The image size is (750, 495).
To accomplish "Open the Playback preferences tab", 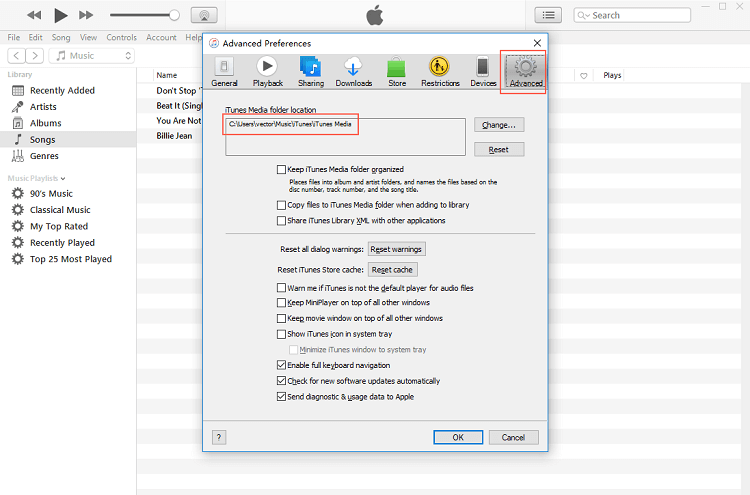I will (267, 72).
